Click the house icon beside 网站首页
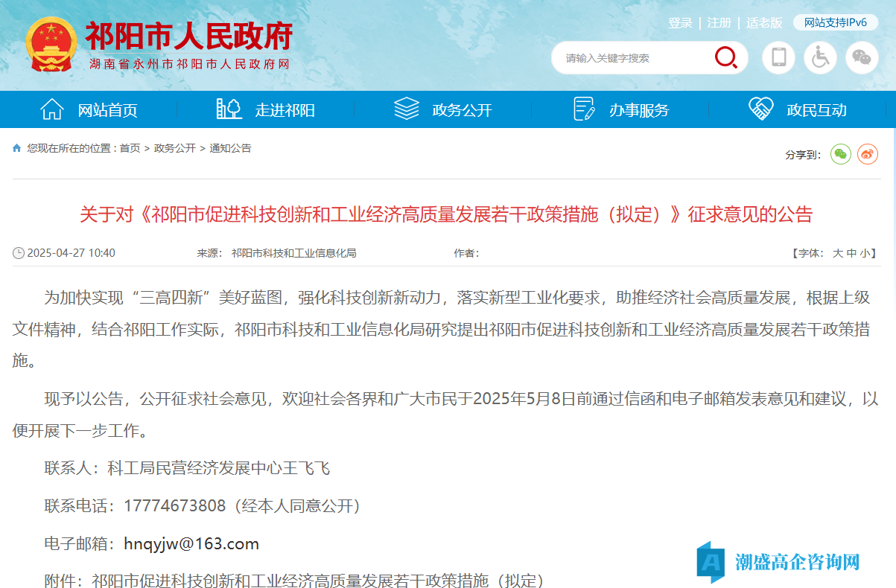This screenshot has width=896, height=588. point(51,109)
